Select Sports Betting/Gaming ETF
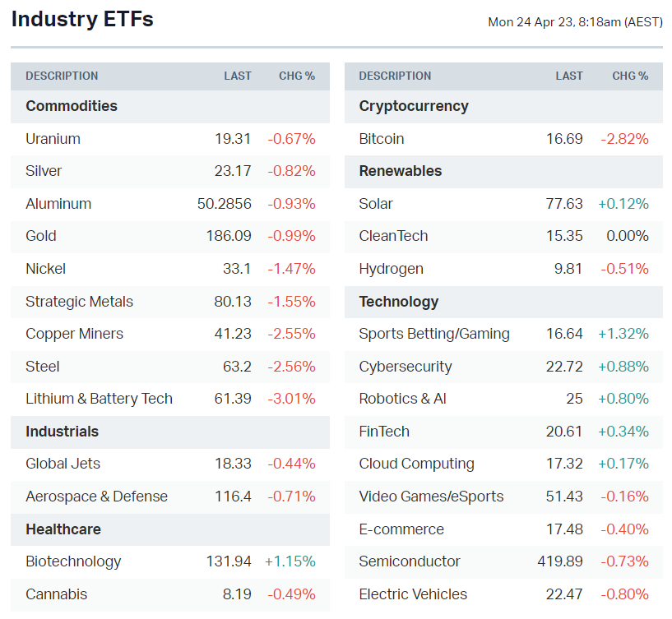 pos(434,334)
